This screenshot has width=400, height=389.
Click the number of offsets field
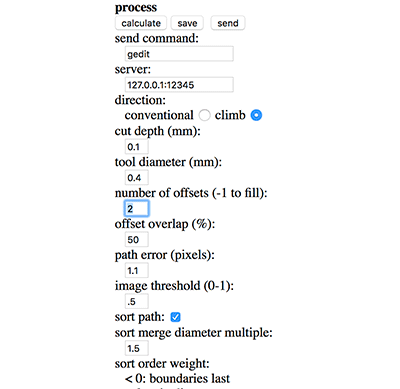point(136,209)
